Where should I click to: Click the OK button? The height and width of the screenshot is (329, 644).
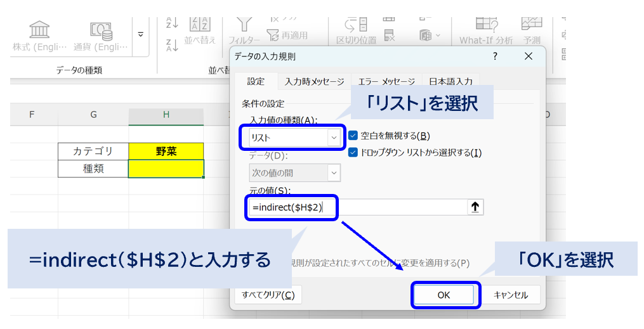[x=444, y=295]
